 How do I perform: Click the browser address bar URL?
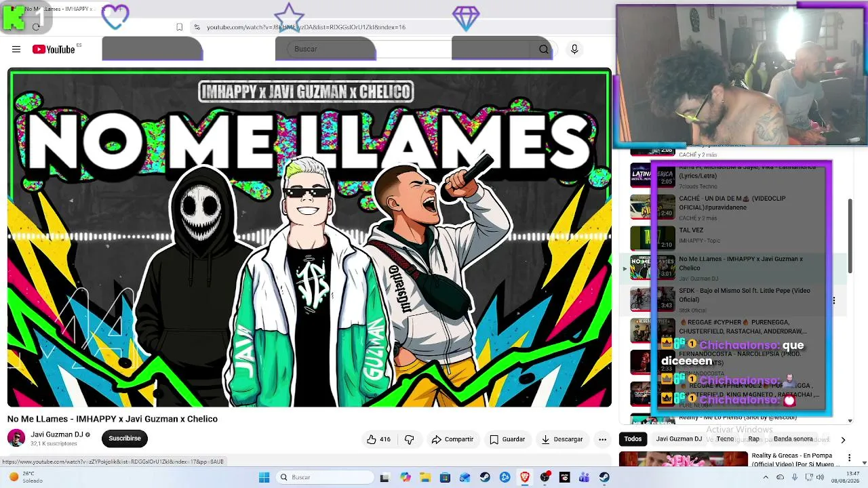click(306, 27)
